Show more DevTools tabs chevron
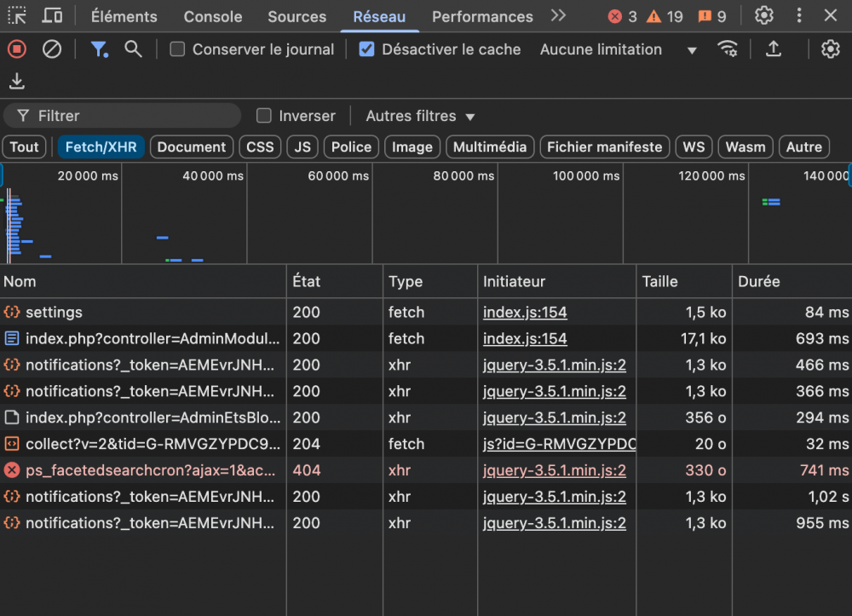The width and height of the screenshot is (852, 616). (558, 16)
